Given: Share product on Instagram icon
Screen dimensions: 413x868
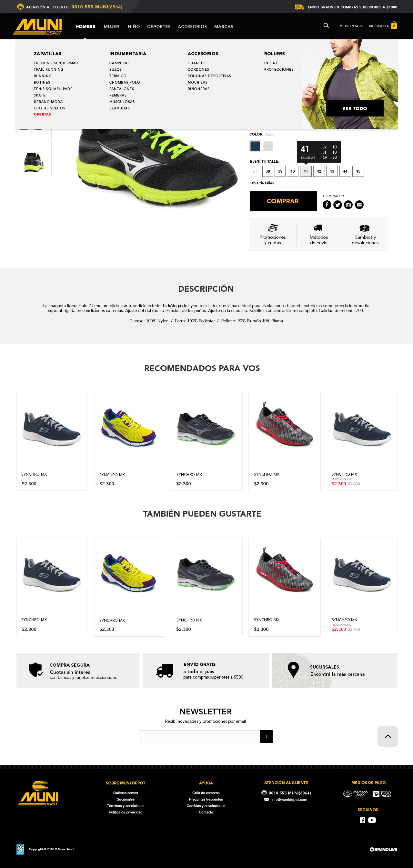Looking at the screenshot, I should 348,205.
